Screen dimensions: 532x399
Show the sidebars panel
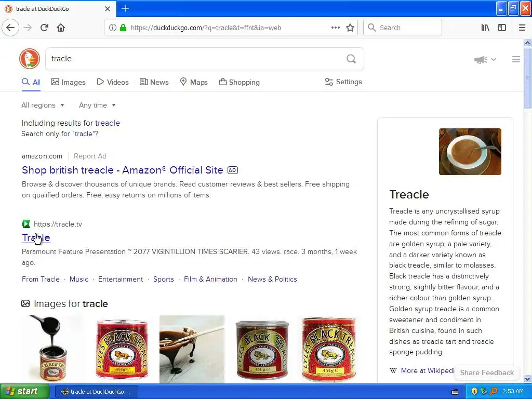coord(502,28)
